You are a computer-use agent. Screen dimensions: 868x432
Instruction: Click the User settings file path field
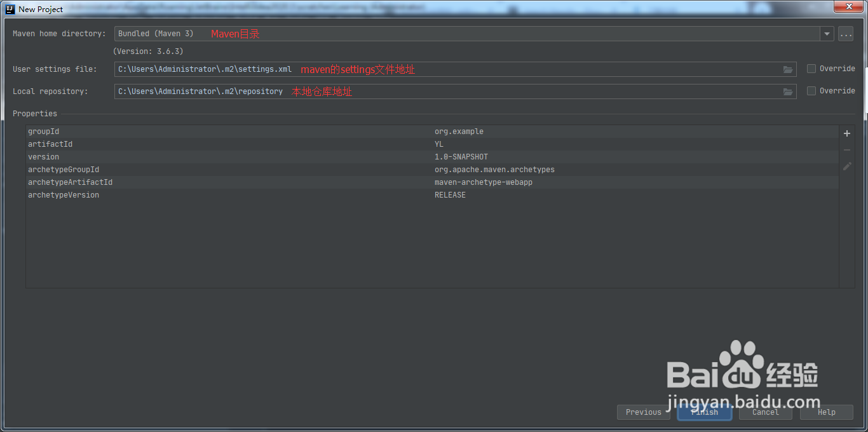tap(455, 69)
